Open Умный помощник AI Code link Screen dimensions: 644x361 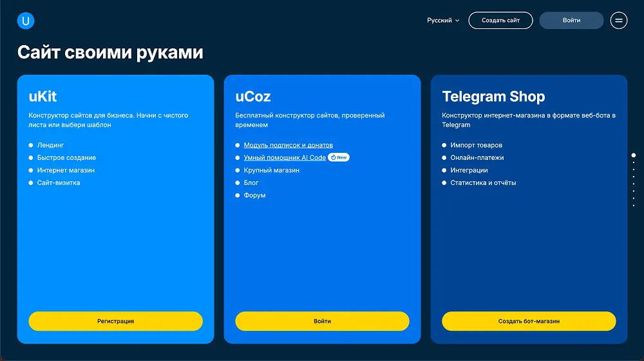click(285, 157)
